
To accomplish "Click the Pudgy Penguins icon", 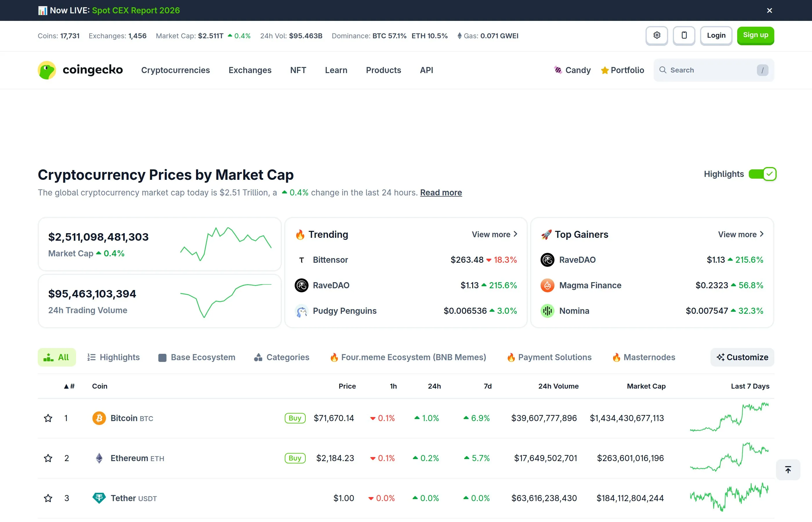I will coord(301,311).
